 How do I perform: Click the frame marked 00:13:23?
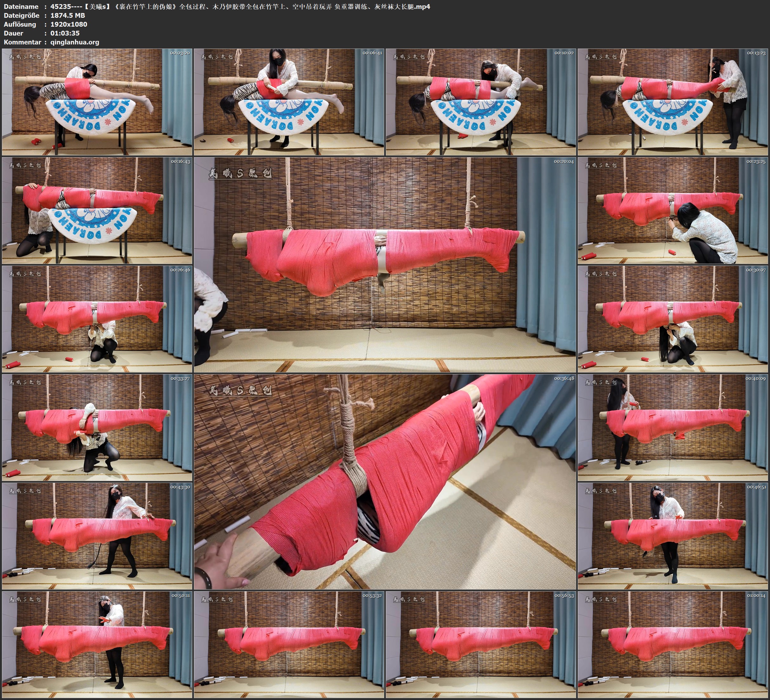click(673, 102)
